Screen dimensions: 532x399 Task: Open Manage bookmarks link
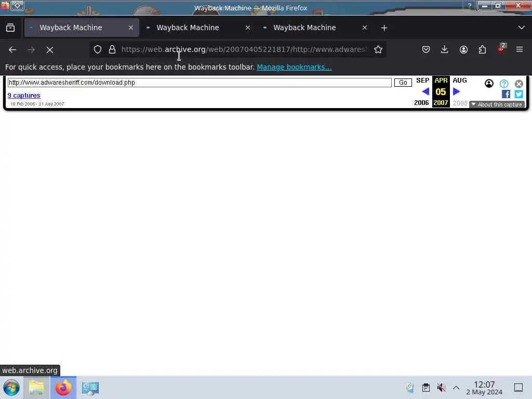[294, 67]
